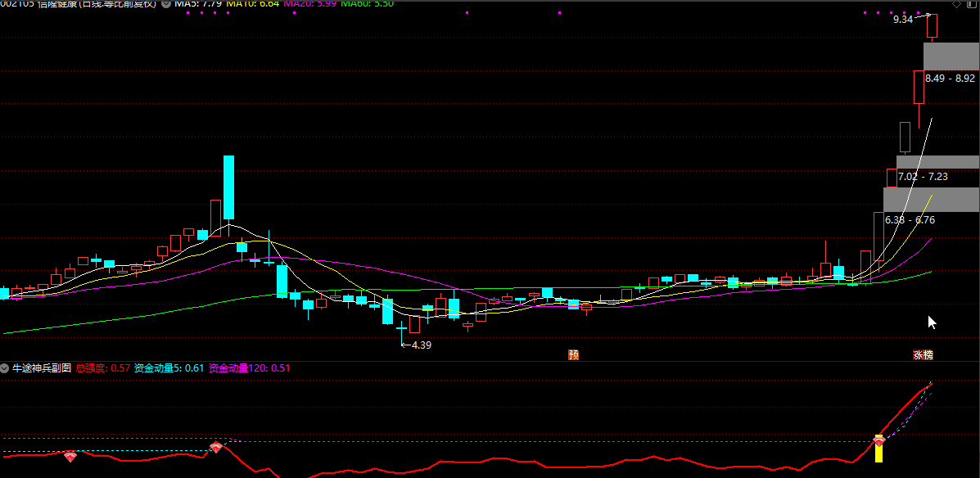Click the 资金动量120 indicator label
980x478 pixels.
(x=250, y=368)
